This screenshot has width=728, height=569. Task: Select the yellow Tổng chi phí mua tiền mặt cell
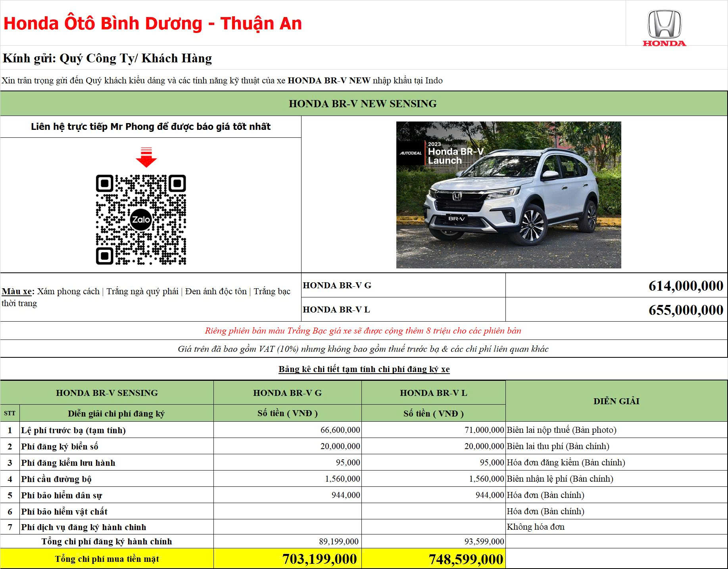(x=107, y=558)
